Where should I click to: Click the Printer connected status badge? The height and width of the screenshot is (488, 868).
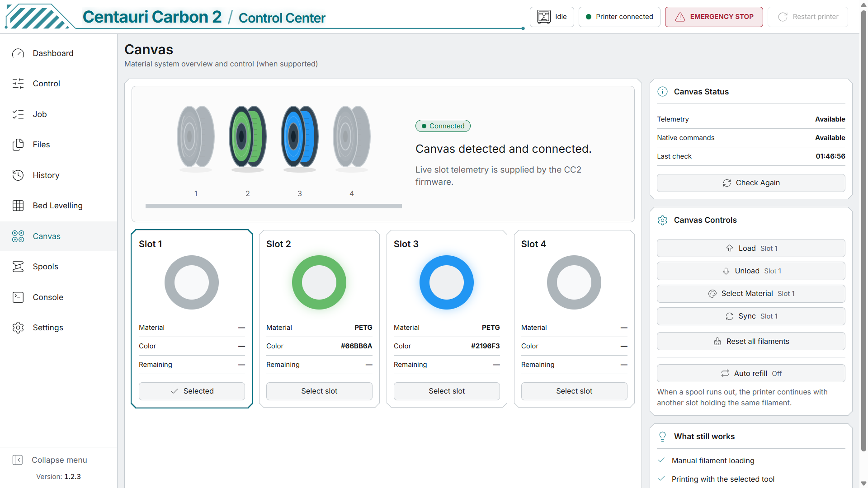point(619,17)
